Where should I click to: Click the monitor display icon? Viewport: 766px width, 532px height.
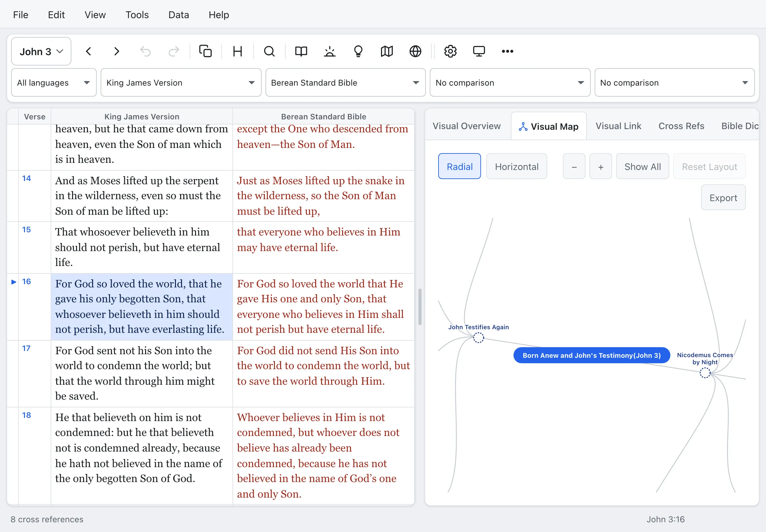479,51
